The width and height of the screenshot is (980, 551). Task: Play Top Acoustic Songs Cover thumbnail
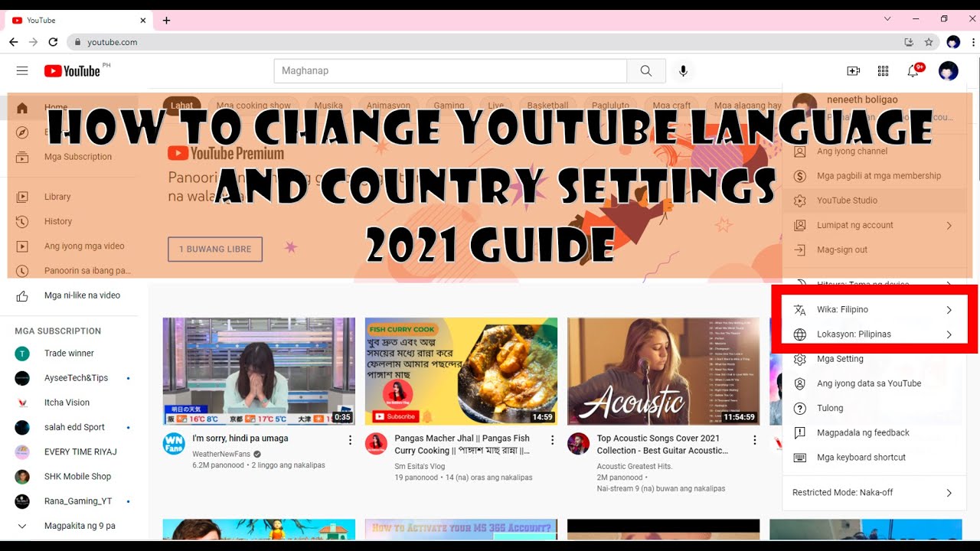(663, 371)
